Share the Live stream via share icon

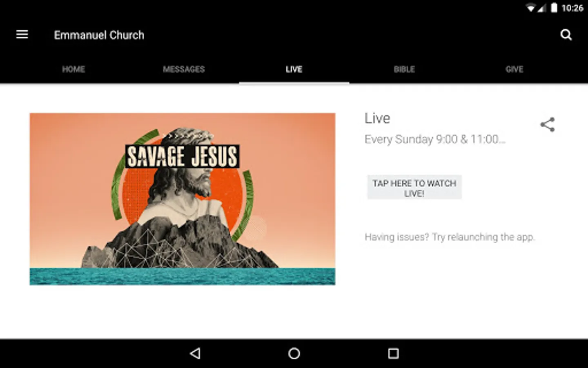click(x=548, y=125)
